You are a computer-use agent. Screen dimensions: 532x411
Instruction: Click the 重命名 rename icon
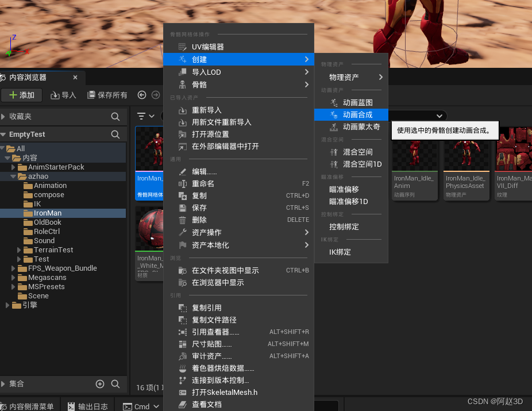pos(183,184)
